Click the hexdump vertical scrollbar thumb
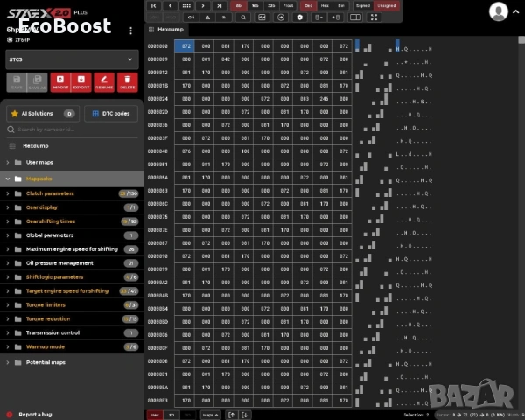Screen dimensions: 525x420 [521, 39]
